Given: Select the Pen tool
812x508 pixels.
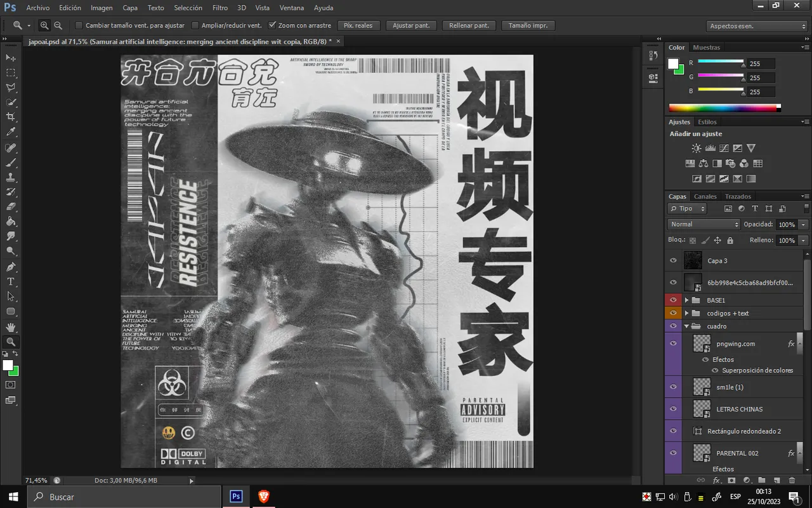Looking at the screenshot, I should click(11, 267).
